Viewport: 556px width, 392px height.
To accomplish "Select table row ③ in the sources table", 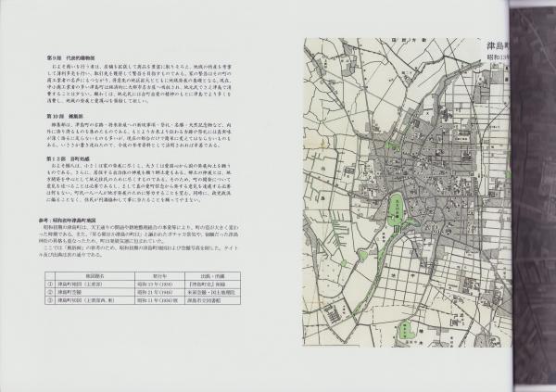I will pos(143,300).
